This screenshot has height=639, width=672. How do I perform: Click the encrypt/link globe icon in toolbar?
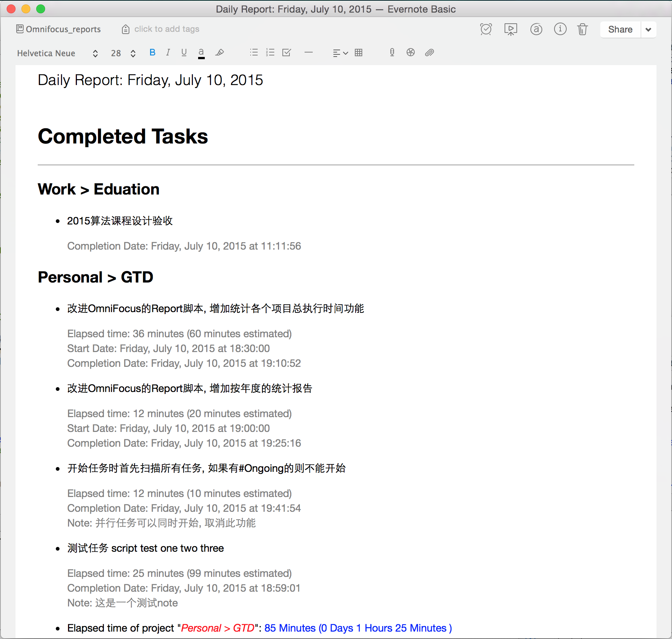(411, 53)
